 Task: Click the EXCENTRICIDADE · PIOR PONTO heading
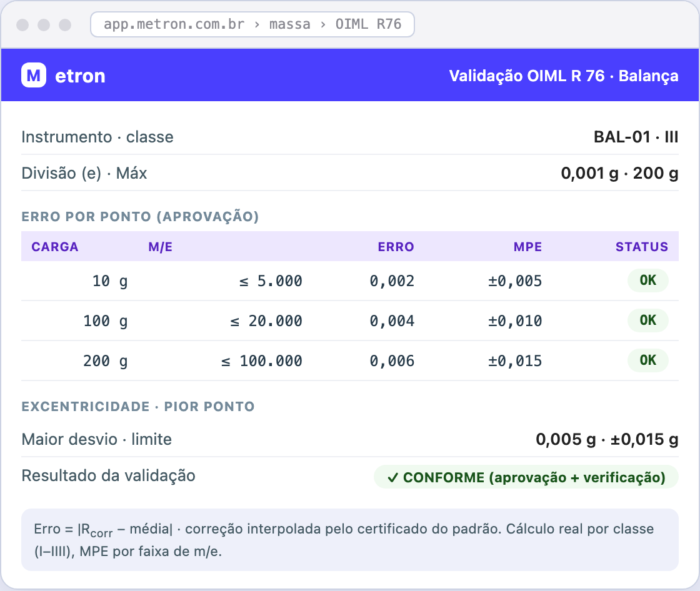tap(138, 406)
